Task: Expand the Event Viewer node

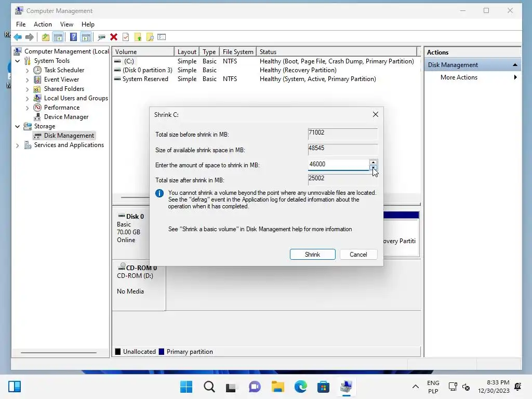Action: (x=27, y=79)
